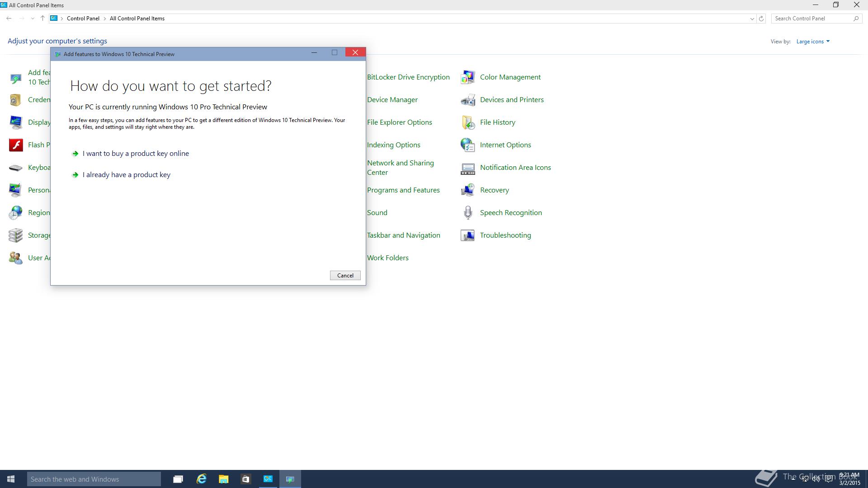Maximize the Add features dialog
This screenshot has height=488, width=868.
click(x=335, y=52)
